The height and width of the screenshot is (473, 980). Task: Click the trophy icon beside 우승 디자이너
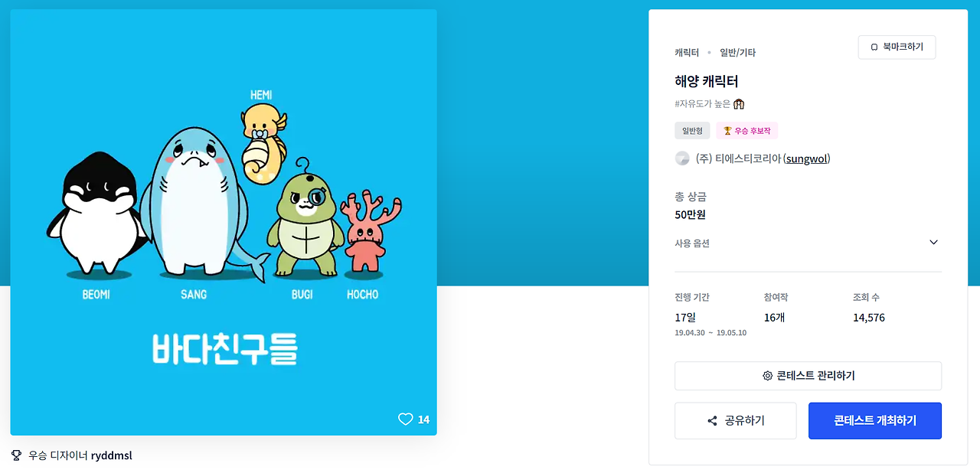pyautogui.click(x=17, y=455)
